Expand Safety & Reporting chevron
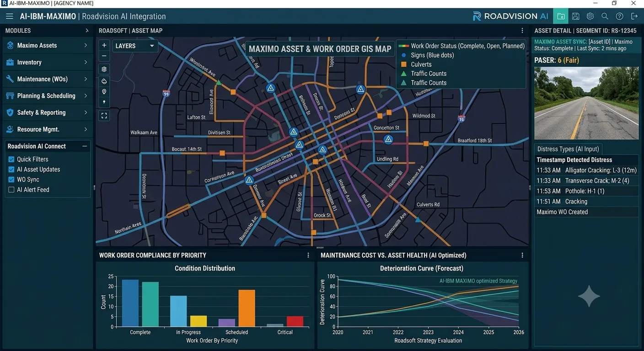The height and width of the screenshot is (351, 644). pyautogui.click(x=86, y=112)
